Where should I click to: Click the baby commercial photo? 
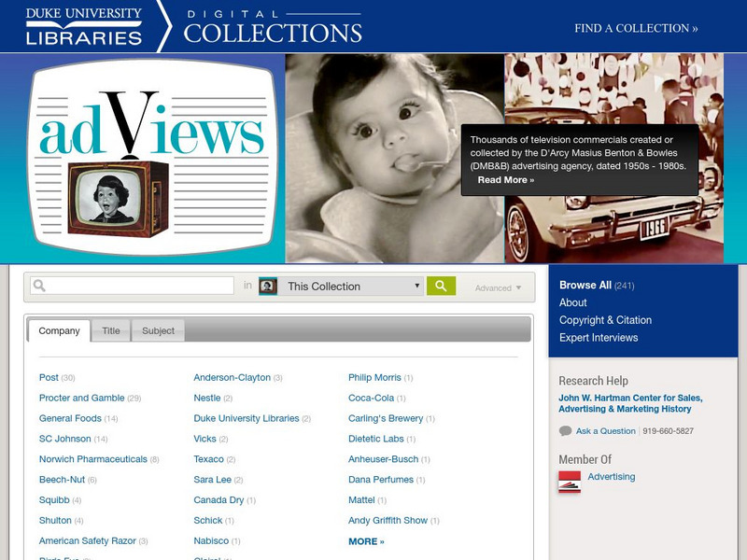(x=394, y=158)
